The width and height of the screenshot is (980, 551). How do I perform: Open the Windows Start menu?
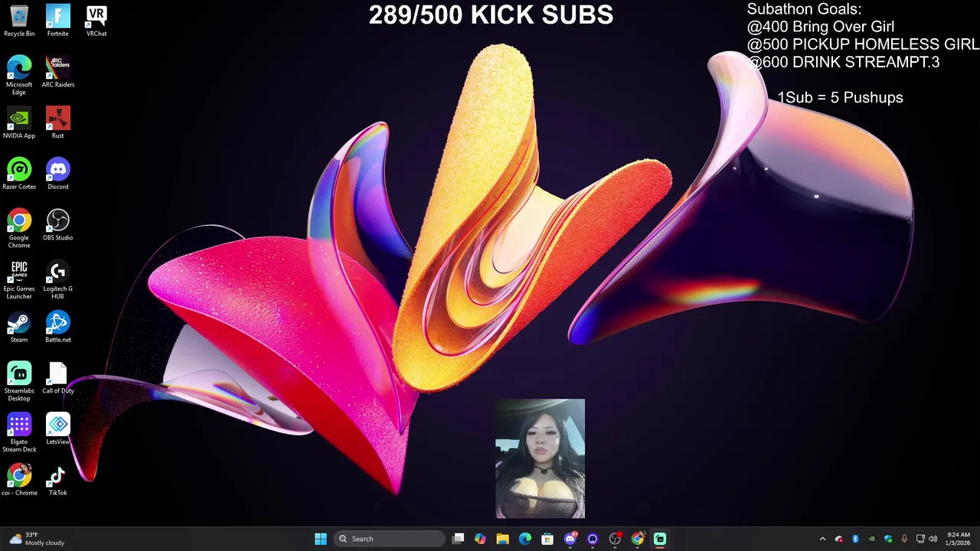(321, 539)
